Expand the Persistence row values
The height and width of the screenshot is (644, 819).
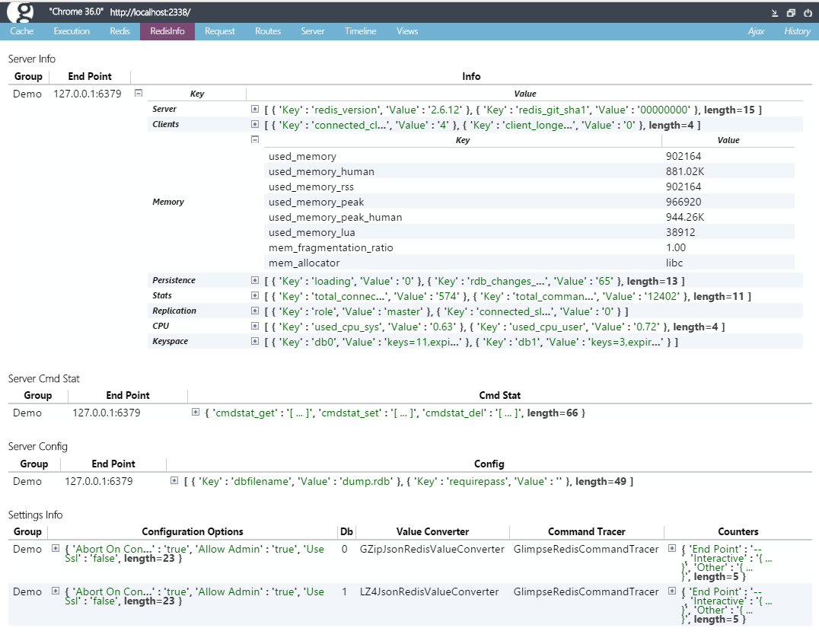(x=255, y=280)
